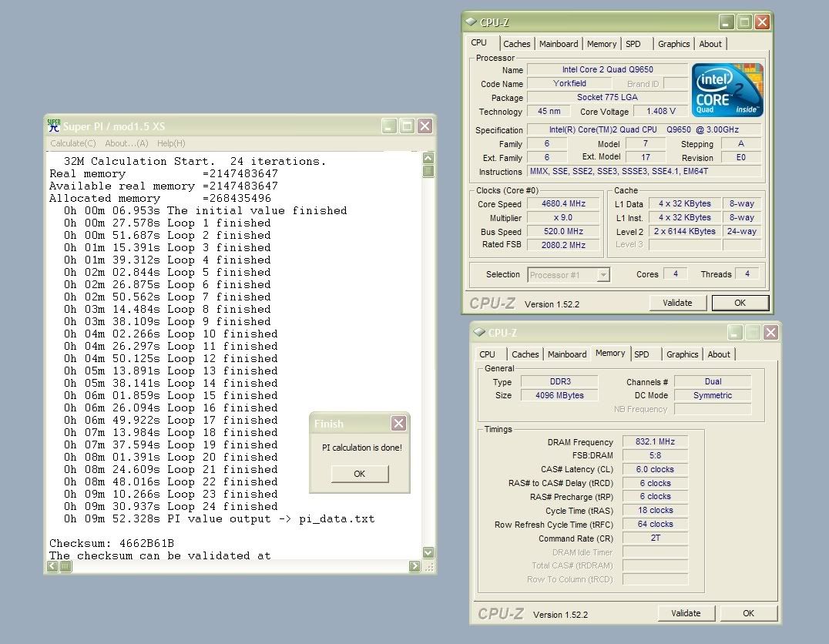829x644 pixels.
Task: Click the Rated FSB value 2080.2 MHz
Action: click(x=564, y=245)
